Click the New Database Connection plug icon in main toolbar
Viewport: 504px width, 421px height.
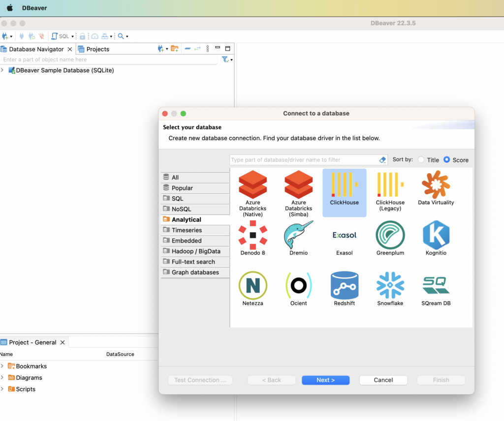coord(5,36)
